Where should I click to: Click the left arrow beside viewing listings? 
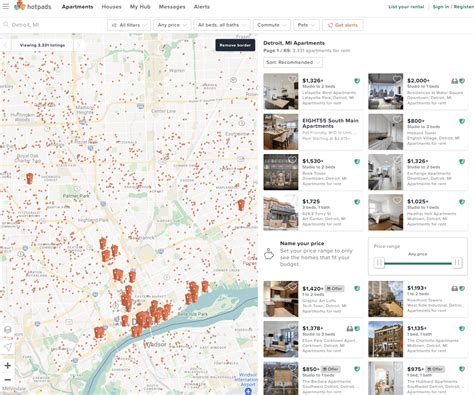(5, 45)
